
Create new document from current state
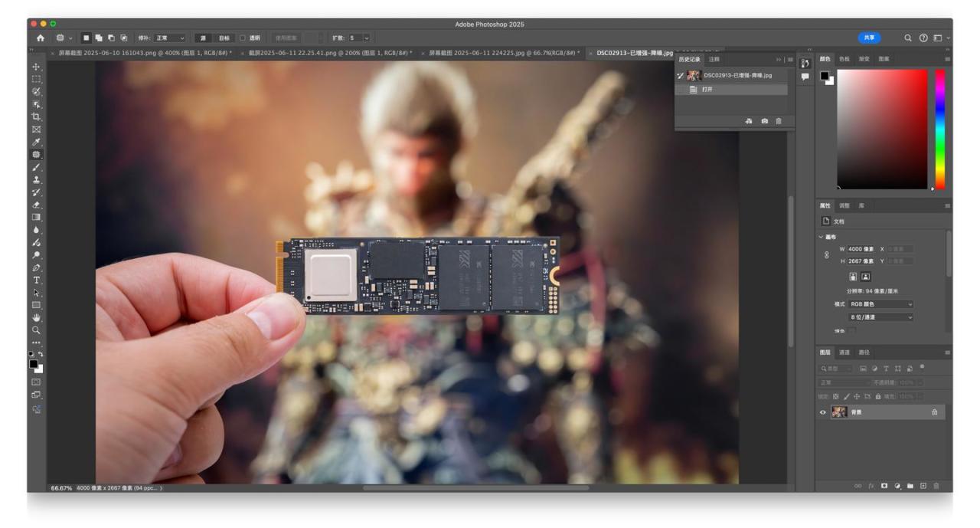coord(749,121)
